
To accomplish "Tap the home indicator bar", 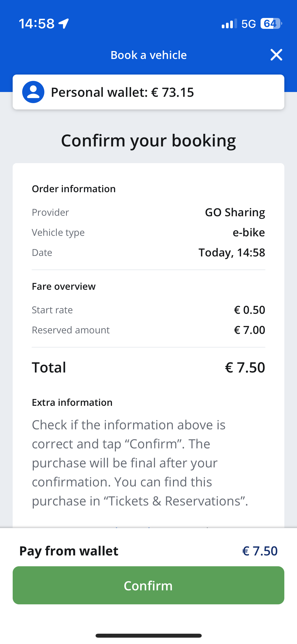I will pyautogui.click(x=149, y=636).
